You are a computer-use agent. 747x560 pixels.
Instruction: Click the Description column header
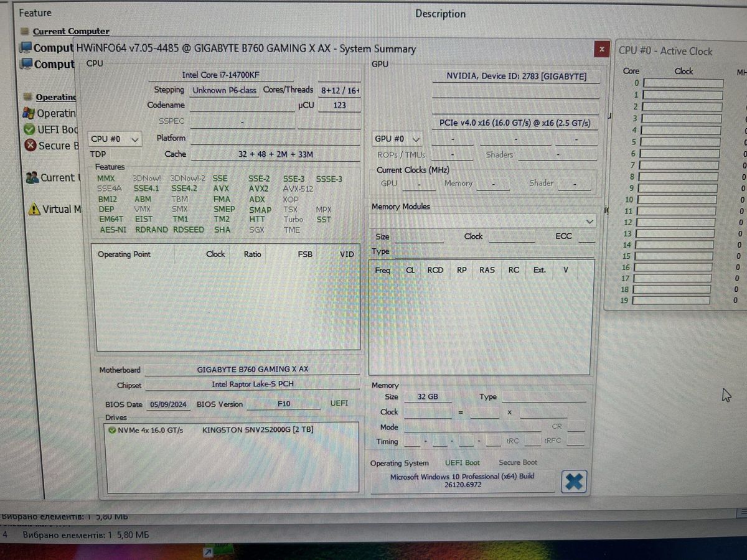tap(440, 14)
